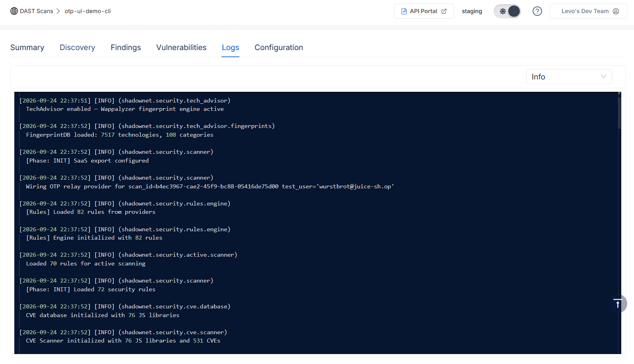634x364 pixels.
Task: Click the security.cve.scanner log header
Action: (x=123, y=333)
